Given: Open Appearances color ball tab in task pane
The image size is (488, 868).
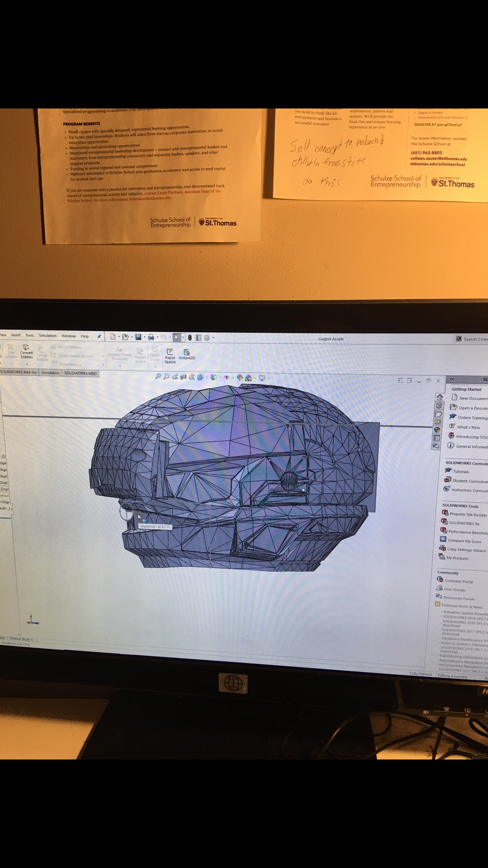Looking at the screenshot, I should (x=437, y=430).
